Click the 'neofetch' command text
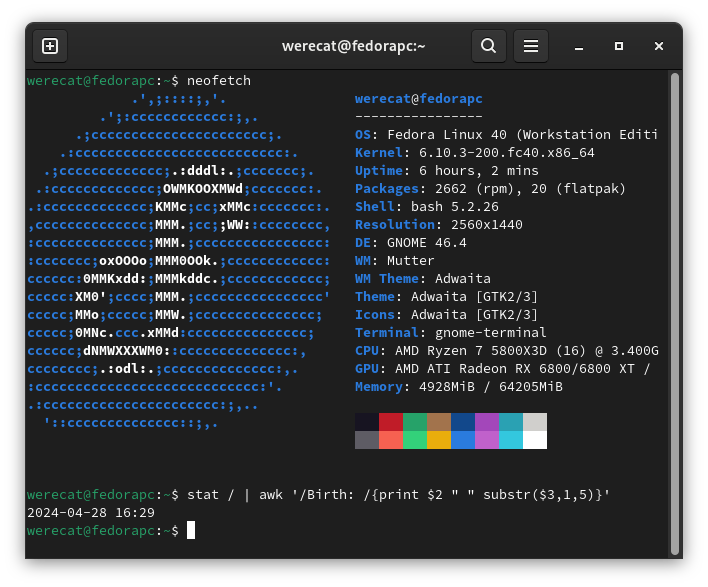This screenshot has height=587, width=708. click(219, 80)
